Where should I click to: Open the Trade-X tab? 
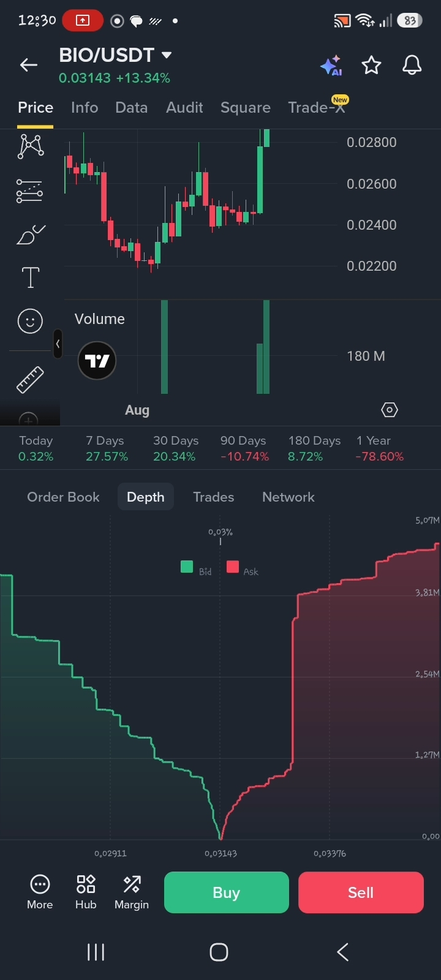pyautogui.click(x=317, y=108)
